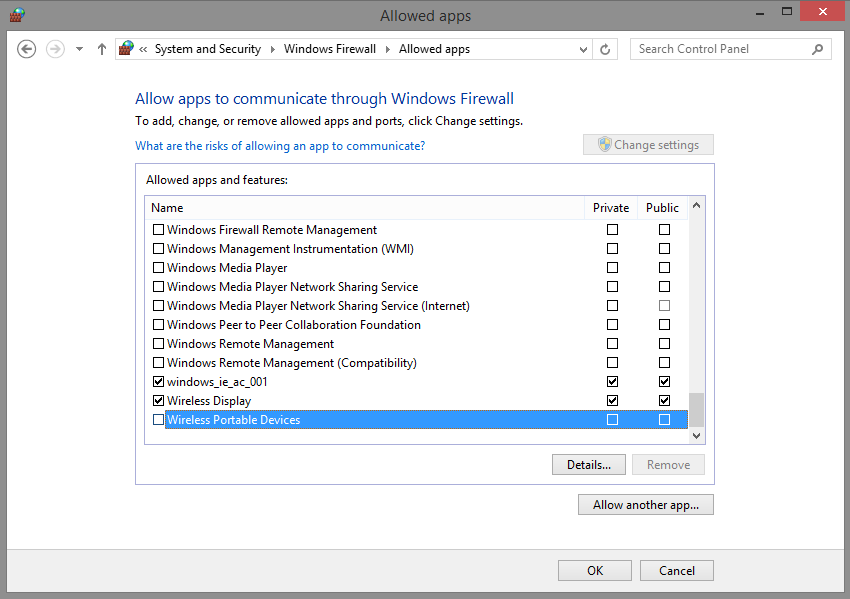Click the list scroll up arrow
This screenshot has height=599, width=850.
[x=697, y=205]
